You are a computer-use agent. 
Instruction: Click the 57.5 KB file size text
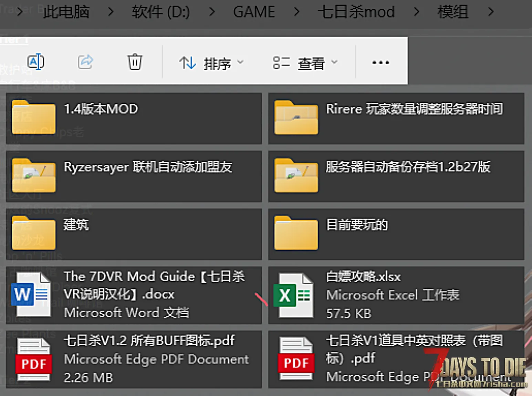[348, 314]
